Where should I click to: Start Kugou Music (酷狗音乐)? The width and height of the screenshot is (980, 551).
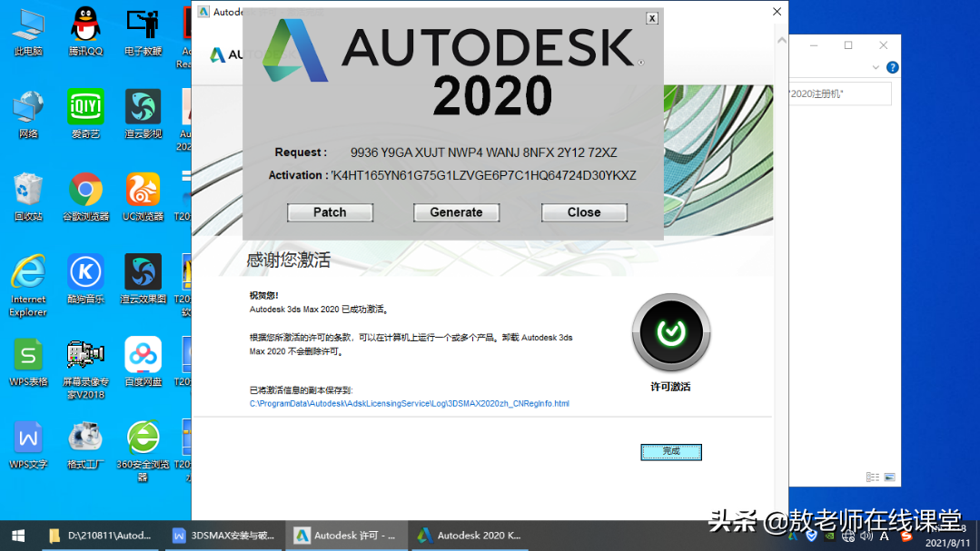[x=85, y=272]
